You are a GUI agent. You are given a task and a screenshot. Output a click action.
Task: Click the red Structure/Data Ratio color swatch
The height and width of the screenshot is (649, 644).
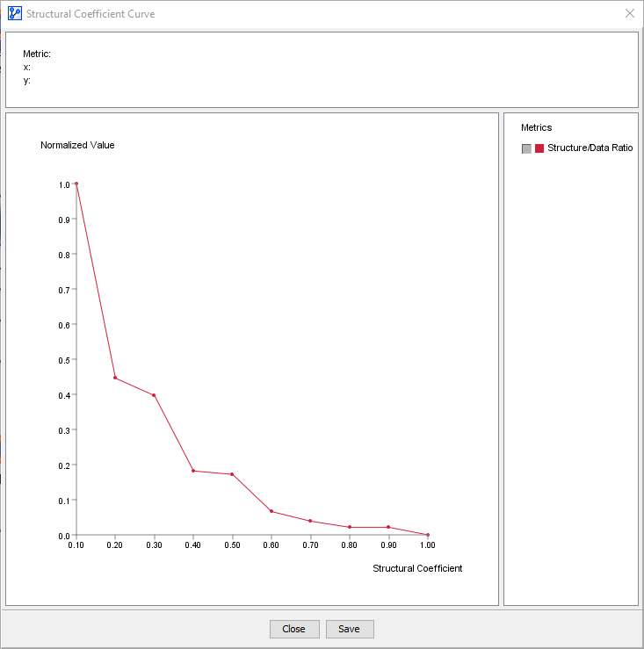539,148
